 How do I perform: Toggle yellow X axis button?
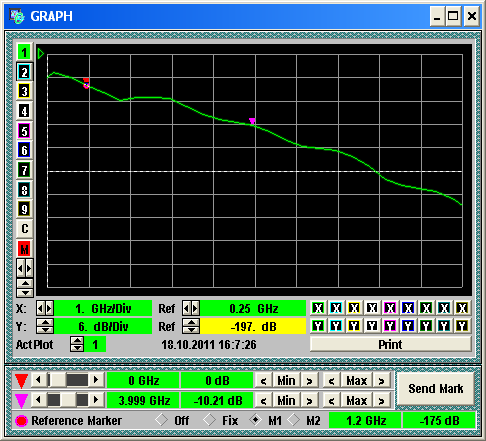click(x=354, y=308)
